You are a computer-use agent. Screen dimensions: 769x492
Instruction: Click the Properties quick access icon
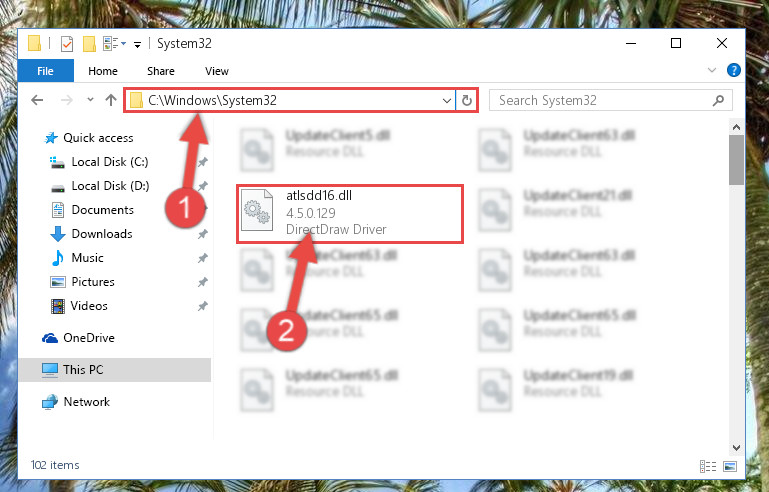(67, 44)
